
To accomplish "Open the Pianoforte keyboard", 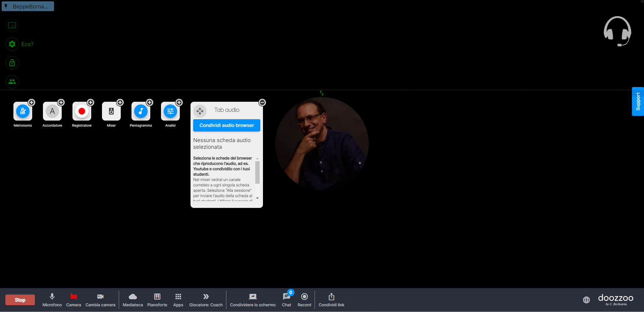I will (157, 297).
